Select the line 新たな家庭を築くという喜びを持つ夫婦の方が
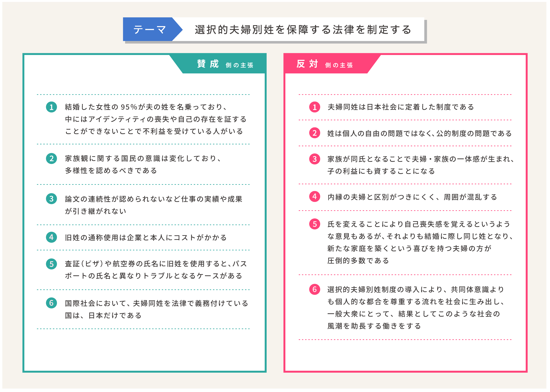This screenshot has height=392, width=550. coord(410,249)
